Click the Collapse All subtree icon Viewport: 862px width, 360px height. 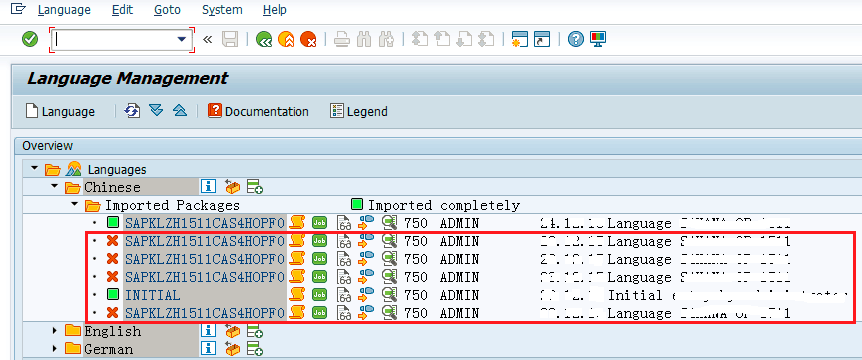180,110
